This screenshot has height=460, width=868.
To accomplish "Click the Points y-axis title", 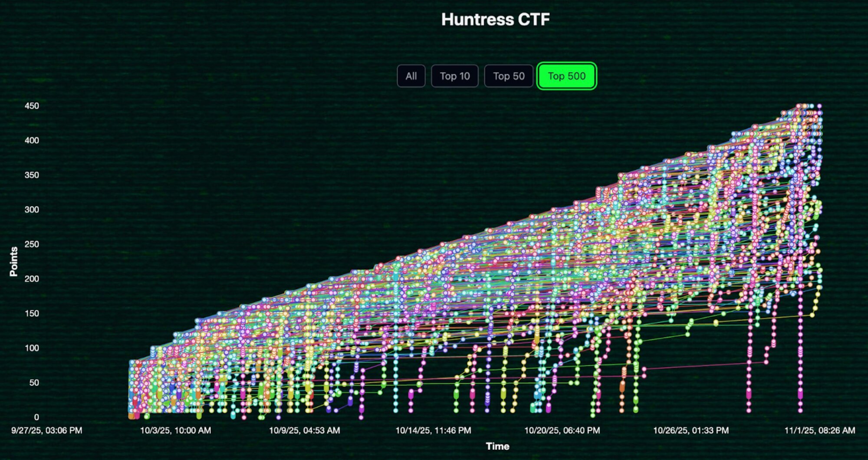I will [14, 261].
